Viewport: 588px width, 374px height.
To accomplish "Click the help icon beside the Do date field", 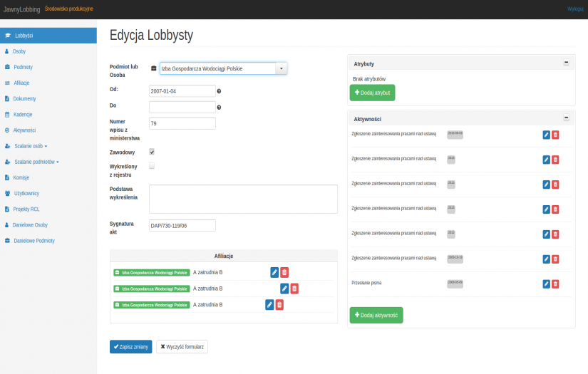I will [219, 107].
